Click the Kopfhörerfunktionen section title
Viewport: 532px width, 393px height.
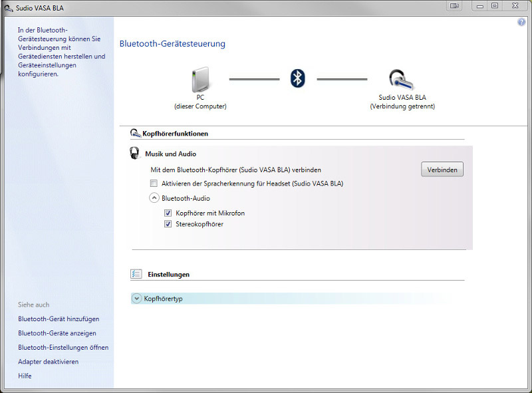click(175, 134)
